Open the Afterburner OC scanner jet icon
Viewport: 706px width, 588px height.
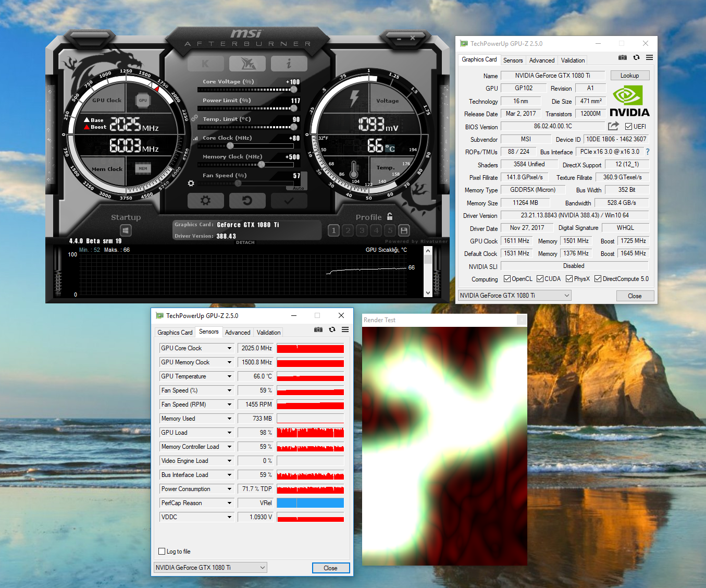247,64
